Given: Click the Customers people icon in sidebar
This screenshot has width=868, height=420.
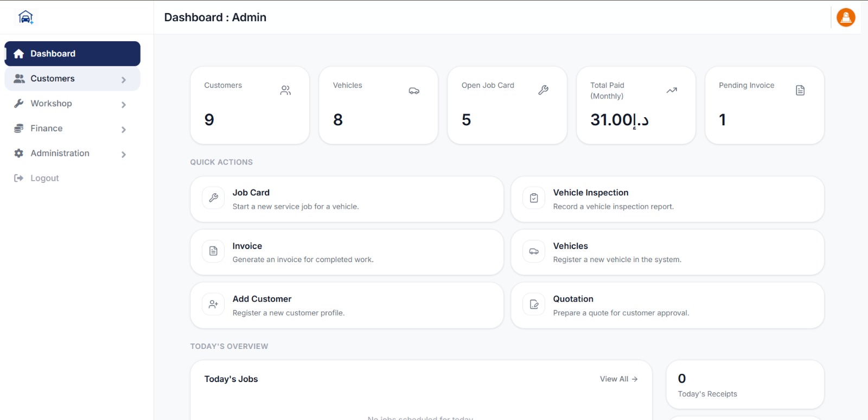Looking at the screenshot, I should [19, 79].
